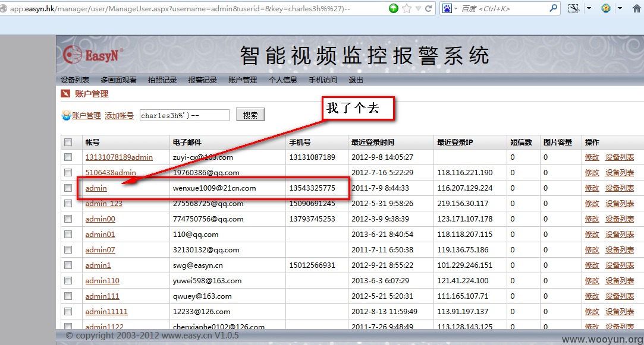Click the magnifier search icon in search box

tap(553, 8)
